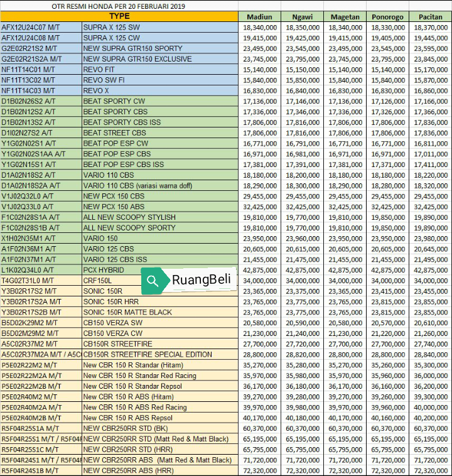
Task: Select Pacitan price for CBR 150 R ABS Red Racing
Action: click(x=431, y=408)
